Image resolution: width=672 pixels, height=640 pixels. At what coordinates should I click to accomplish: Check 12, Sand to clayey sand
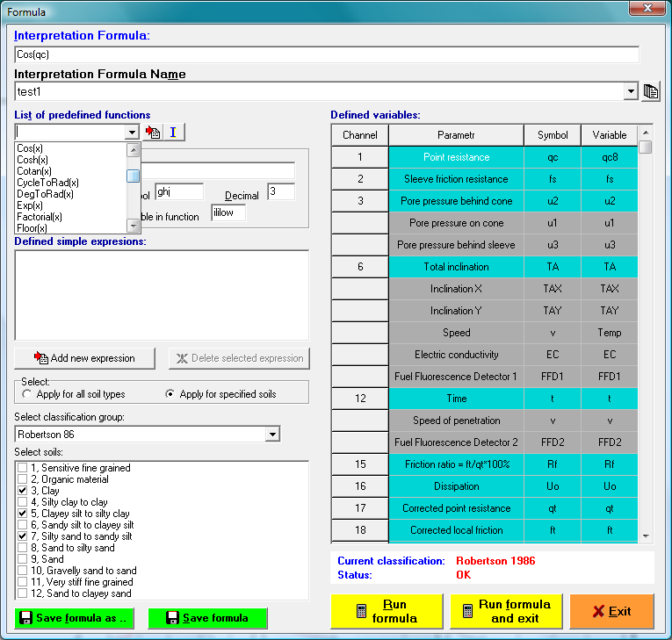pyautogui.click(x=22, y=593)
